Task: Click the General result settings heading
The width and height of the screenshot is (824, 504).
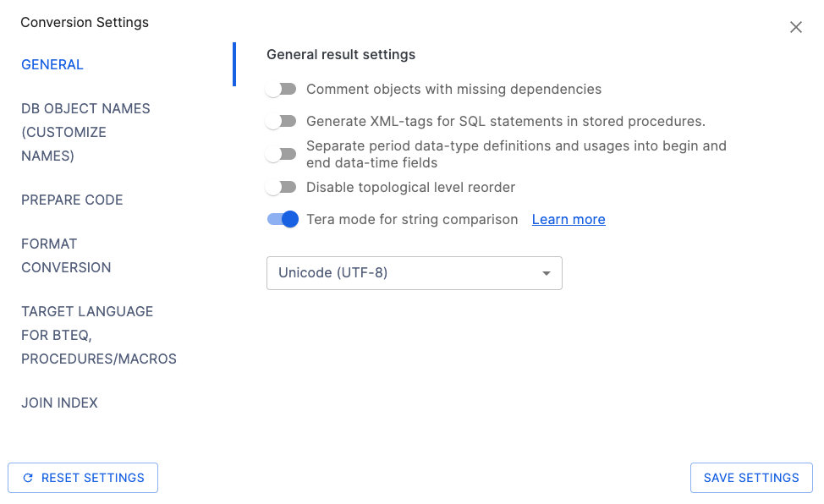Action: [341, 54]
